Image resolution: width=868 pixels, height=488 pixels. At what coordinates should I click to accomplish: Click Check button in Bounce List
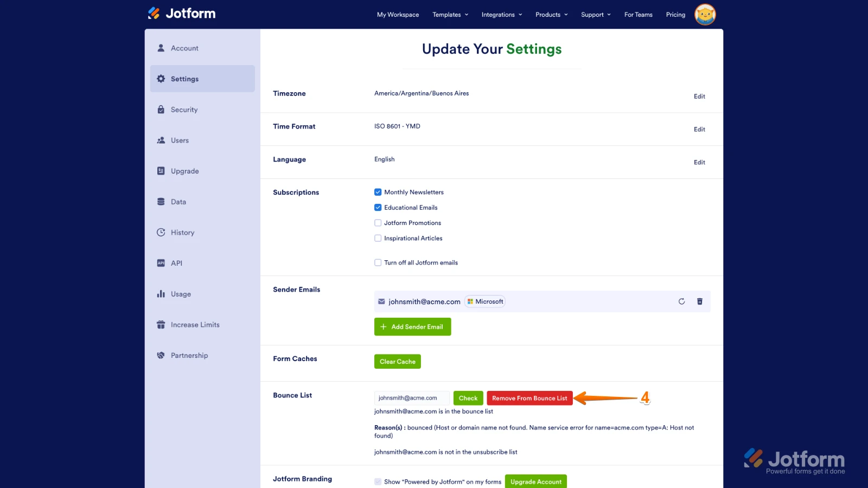(468, 398)
